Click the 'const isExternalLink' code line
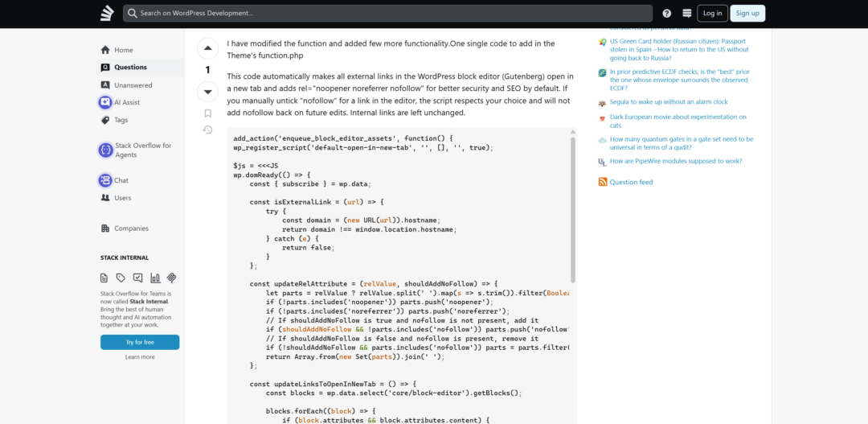This screenshot has width=868, height=424. [x=317, y=202]
